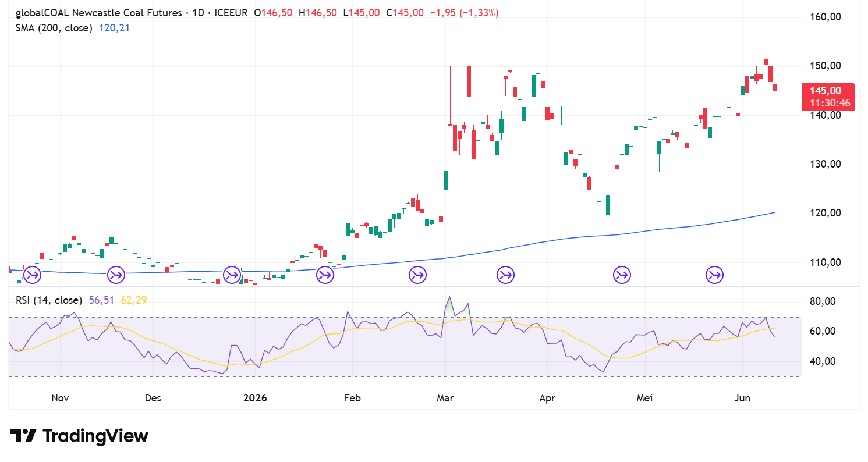Click the 80,00 RSI axis label
Viewport: 868px width, 462px height.
click(823, 301)
